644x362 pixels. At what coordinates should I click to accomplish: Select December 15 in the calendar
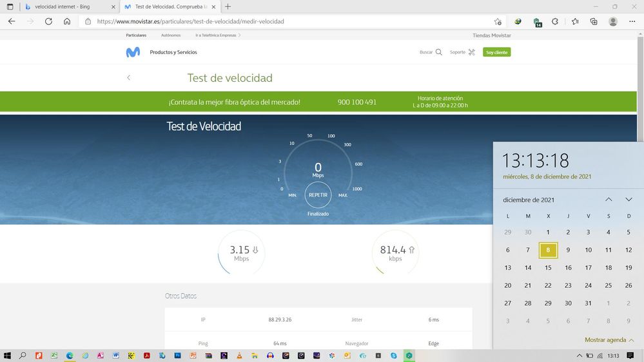548,268
